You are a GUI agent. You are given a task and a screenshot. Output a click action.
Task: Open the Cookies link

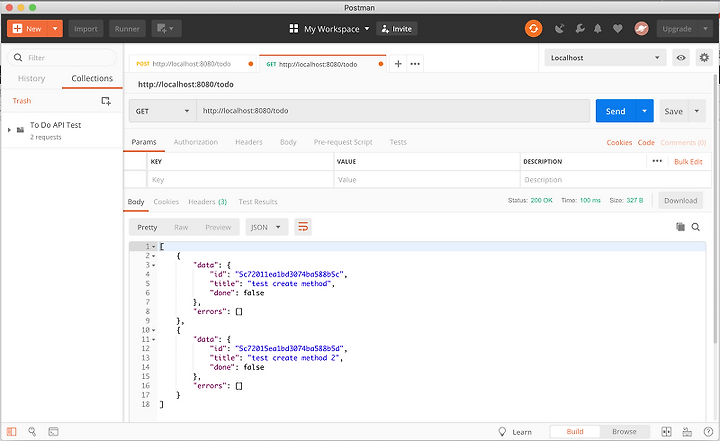click(x=619, y=142)
